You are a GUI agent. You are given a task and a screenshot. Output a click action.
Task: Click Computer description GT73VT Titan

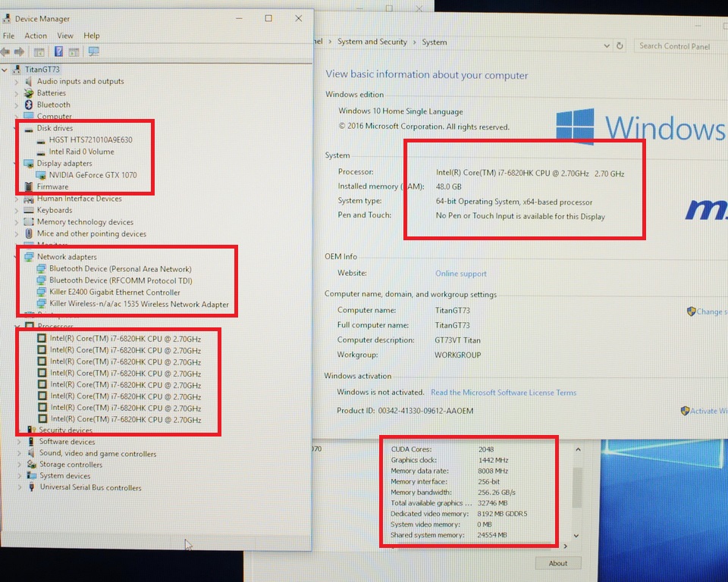[x=457, y=340]
